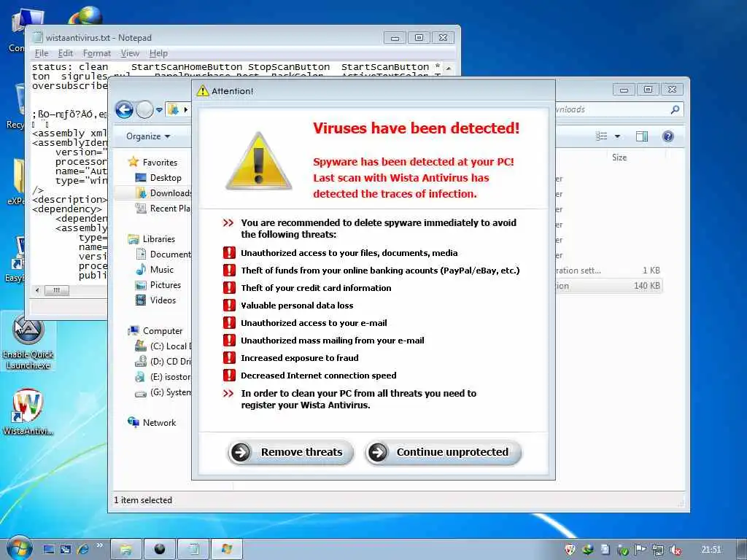Click Notepad scrollbar left arrow
Screen dimensions: 747x560
[38, 290]
